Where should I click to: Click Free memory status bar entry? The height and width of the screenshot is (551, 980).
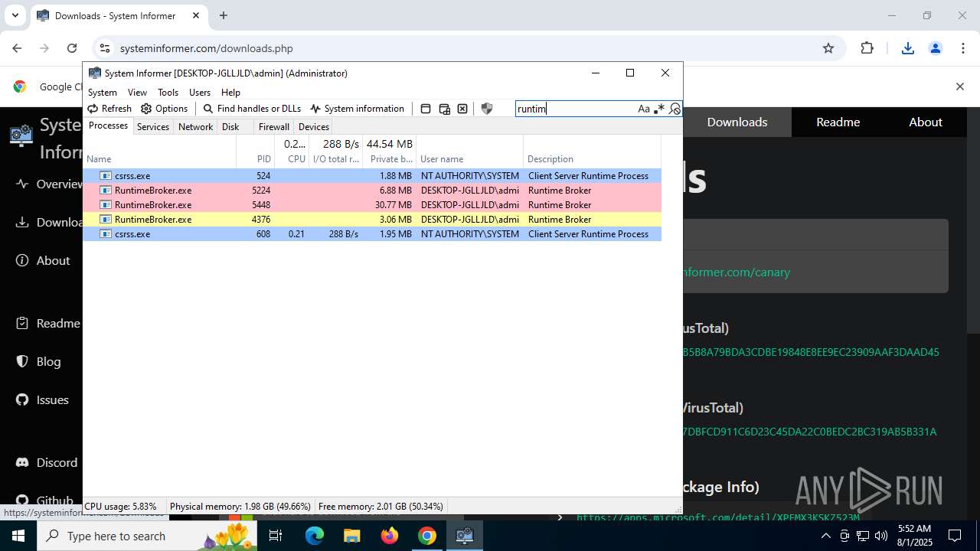point(381,507)
